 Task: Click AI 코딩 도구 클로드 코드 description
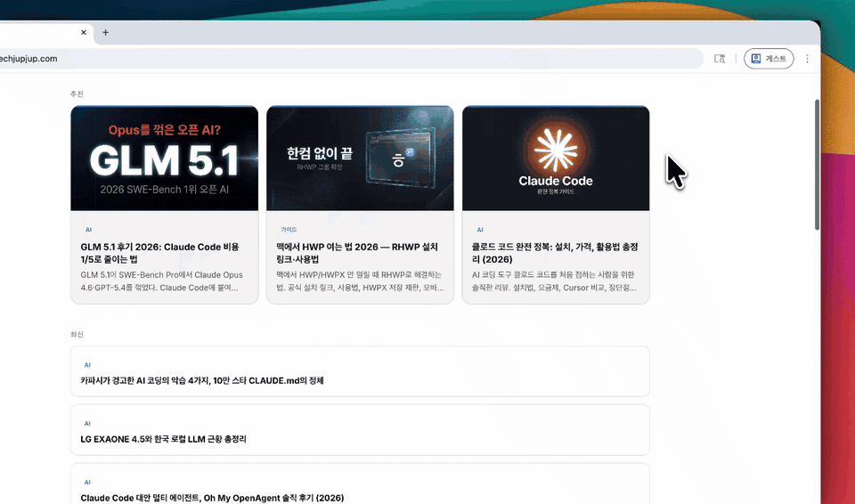coord(554,280)
